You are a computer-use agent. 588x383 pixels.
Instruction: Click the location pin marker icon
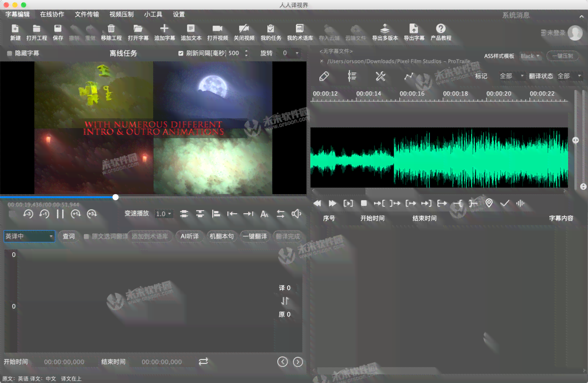click(x=489, y=203)
